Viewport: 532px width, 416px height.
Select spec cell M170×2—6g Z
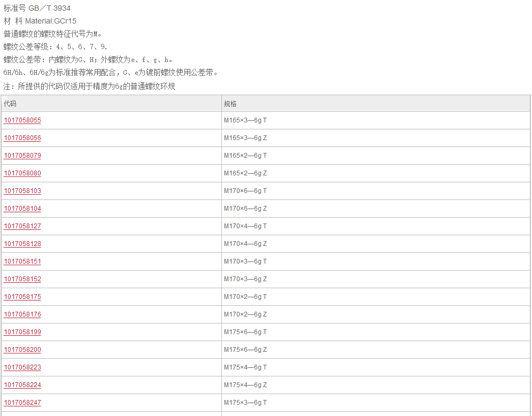pyautogui.click(x=376, y=314)
